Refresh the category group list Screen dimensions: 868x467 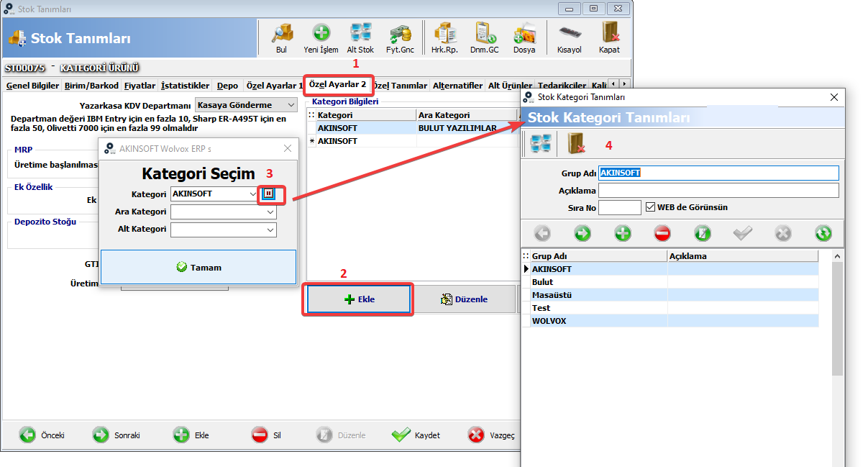click(823, 233)
